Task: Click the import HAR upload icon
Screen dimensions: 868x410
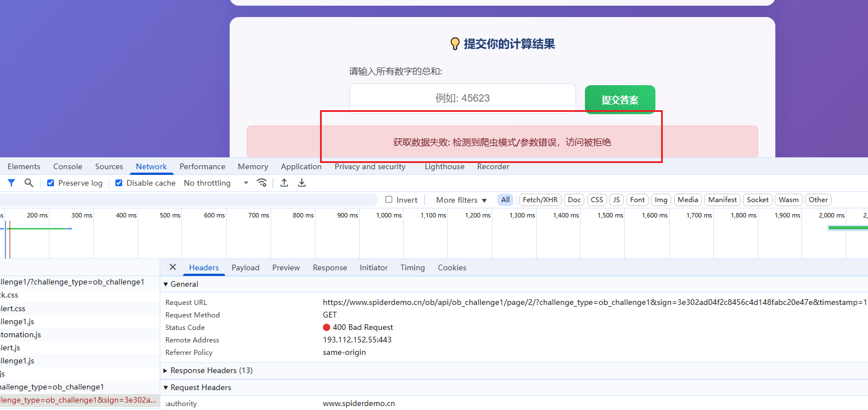Action: (x=284, y=183)
